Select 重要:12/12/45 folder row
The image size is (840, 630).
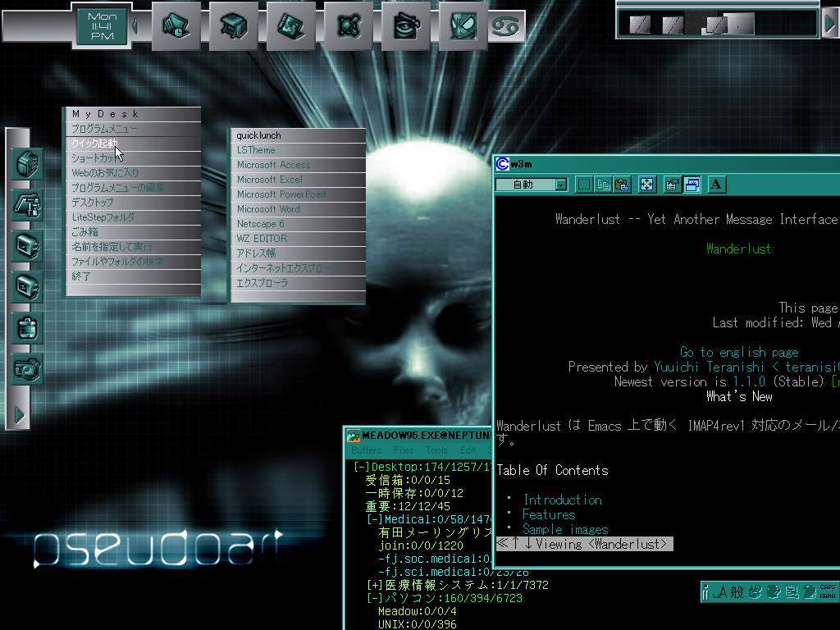408,506
